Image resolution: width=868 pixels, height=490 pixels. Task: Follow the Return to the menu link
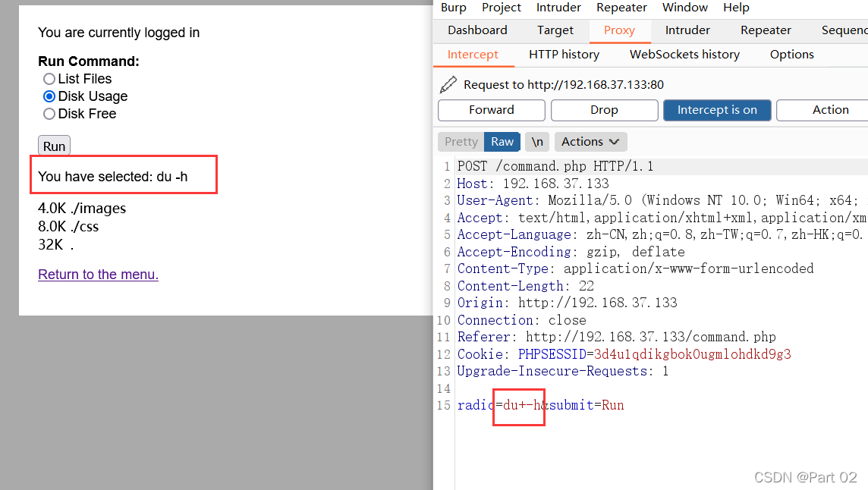click(98, 275)
